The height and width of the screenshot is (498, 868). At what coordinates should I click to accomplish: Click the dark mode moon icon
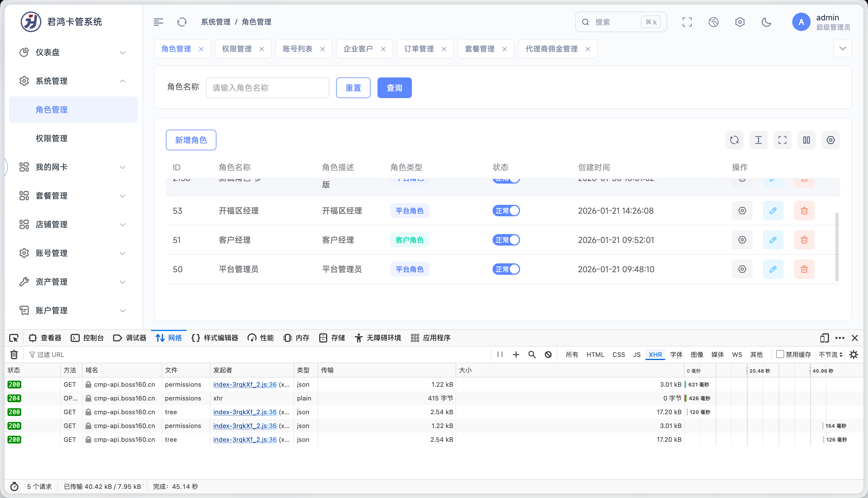(766, 22)
